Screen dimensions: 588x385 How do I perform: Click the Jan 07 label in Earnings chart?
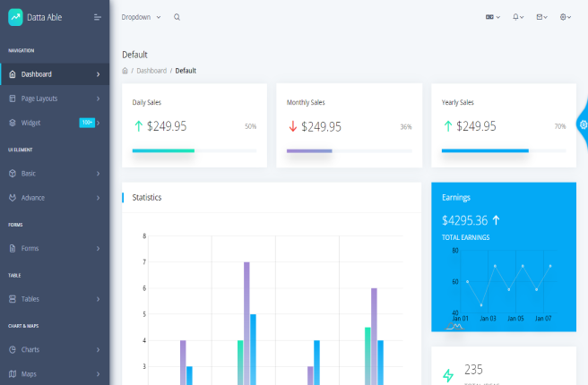tap(543, 319)
